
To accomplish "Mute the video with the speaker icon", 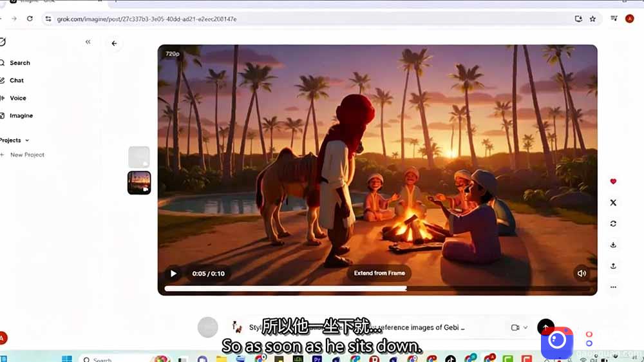I will [582, 273].
